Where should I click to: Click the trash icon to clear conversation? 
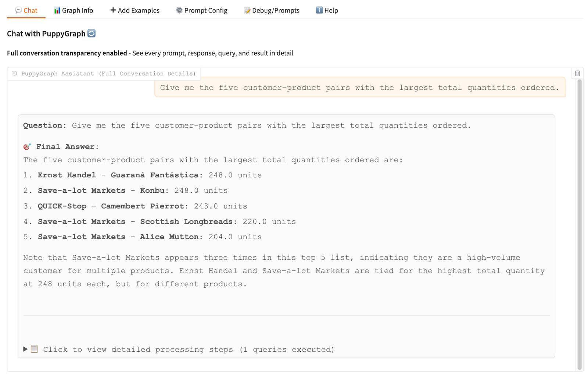577,73
